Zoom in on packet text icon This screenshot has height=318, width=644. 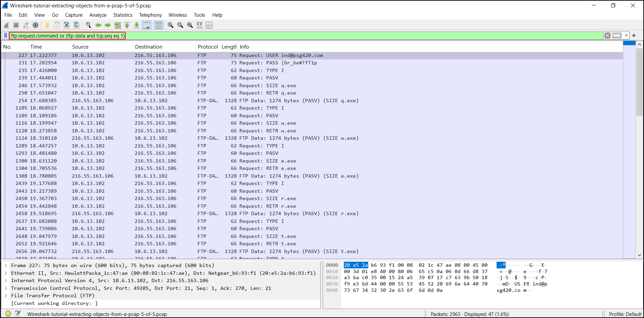[171, 25]
